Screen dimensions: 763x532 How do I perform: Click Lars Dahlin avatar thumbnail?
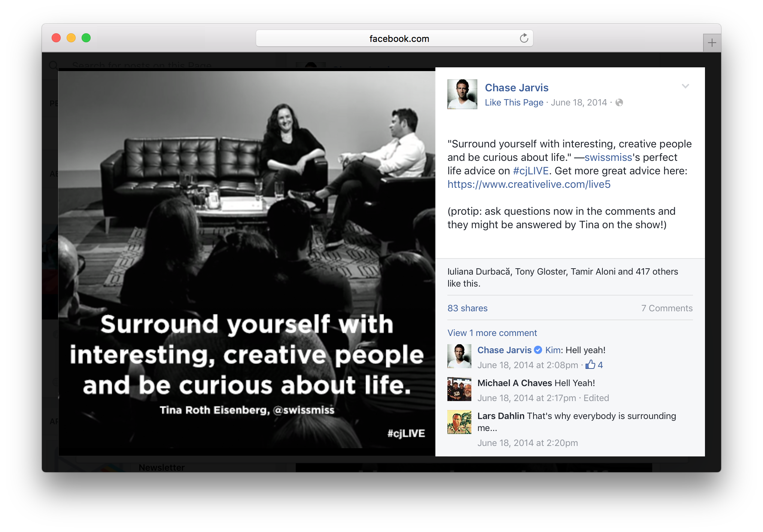(459, 422)
